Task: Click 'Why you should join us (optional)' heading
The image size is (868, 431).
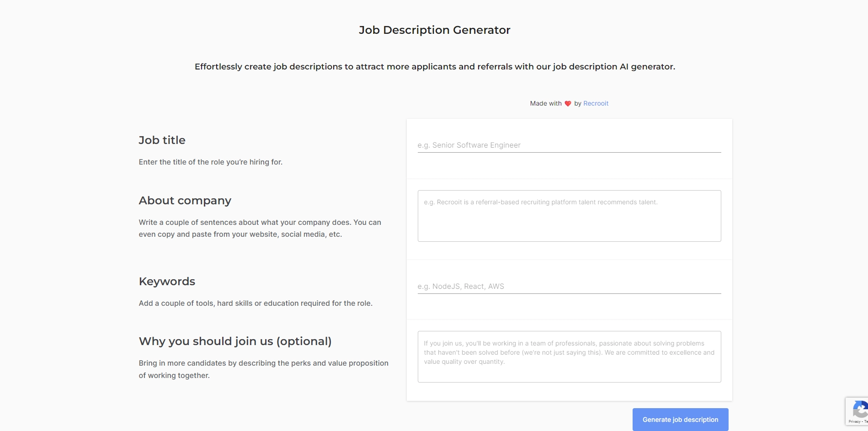Action: coord(235,341)
